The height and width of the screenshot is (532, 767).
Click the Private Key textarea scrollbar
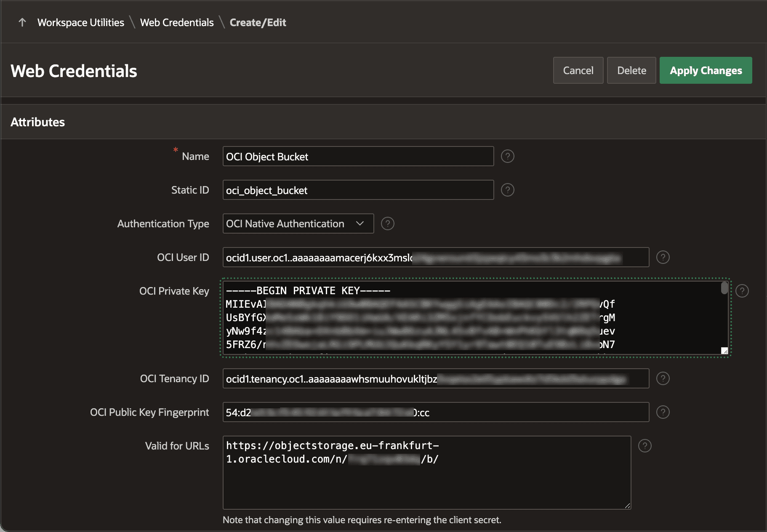[724, 288]
